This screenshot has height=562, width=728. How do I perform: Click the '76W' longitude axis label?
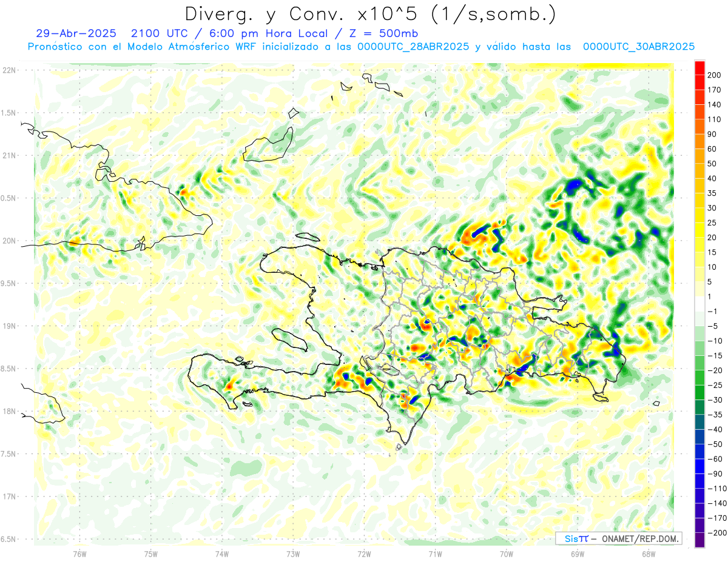79,554
